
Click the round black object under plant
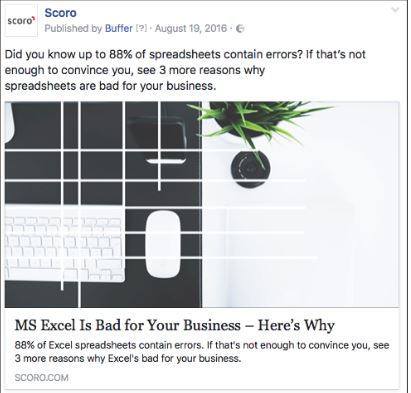[250, 168]
